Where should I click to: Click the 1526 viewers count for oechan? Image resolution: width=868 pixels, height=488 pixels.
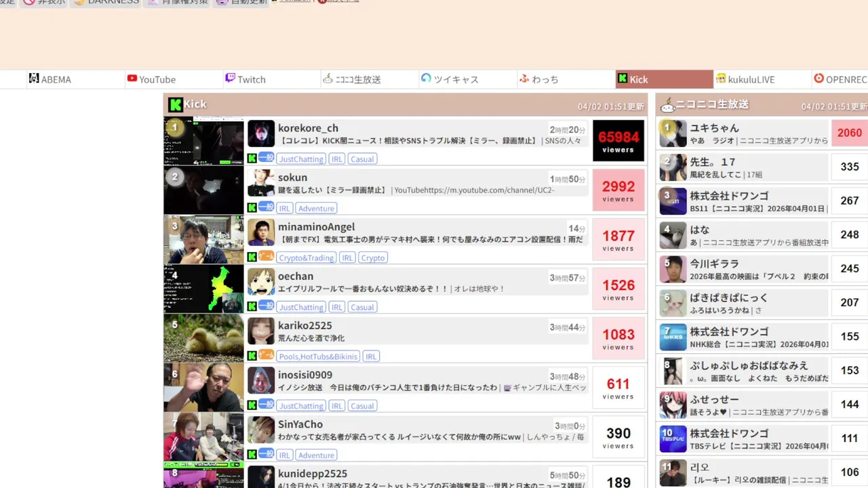coord(618,289)
